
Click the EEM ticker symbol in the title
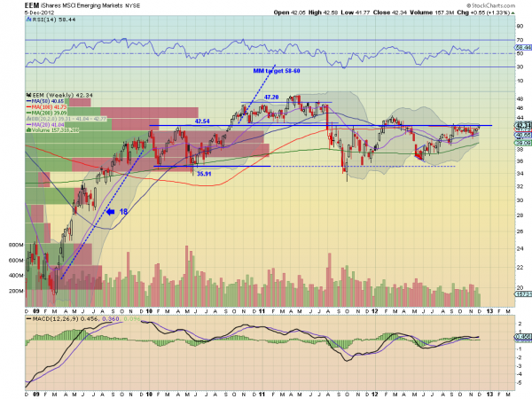click(31, 5)
